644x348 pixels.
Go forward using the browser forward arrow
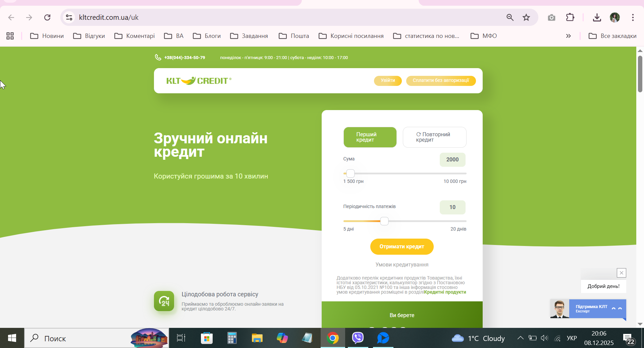[x=29, y=17]
